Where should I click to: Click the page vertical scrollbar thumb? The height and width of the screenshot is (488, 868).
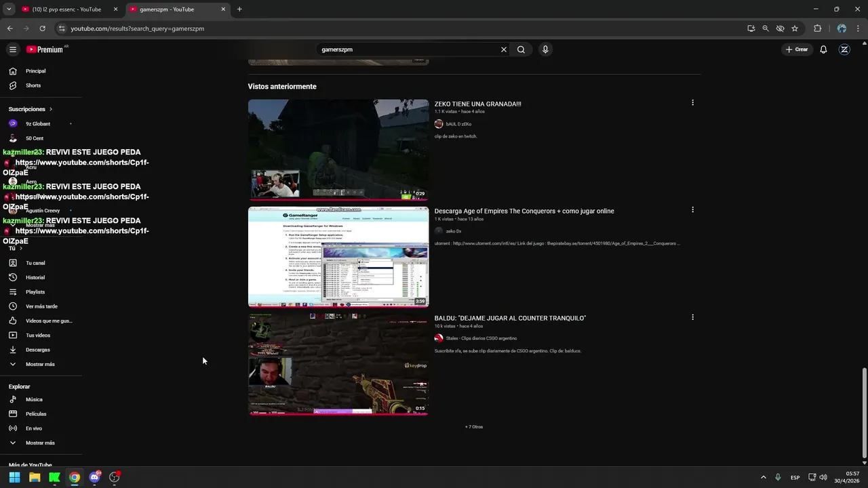[864, 413]
